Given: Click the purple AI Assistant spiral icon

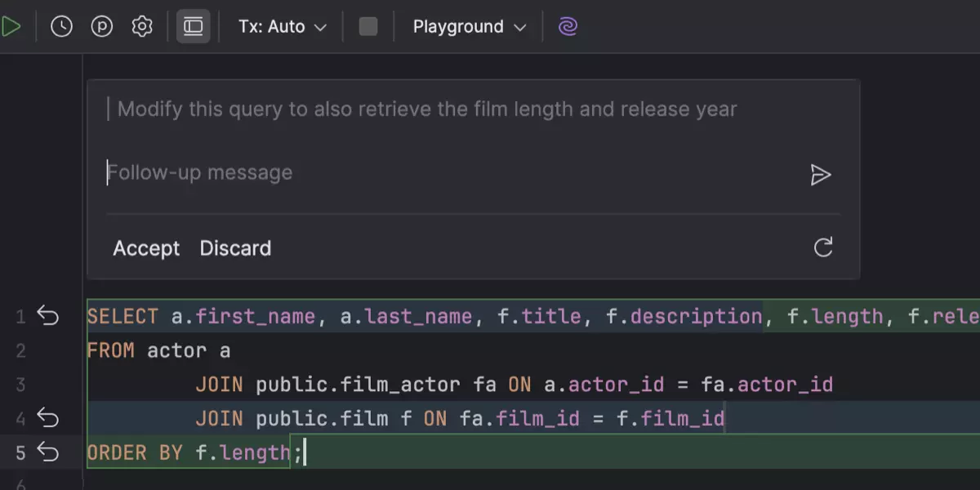Looking at the screenshot, I should 568,27.
